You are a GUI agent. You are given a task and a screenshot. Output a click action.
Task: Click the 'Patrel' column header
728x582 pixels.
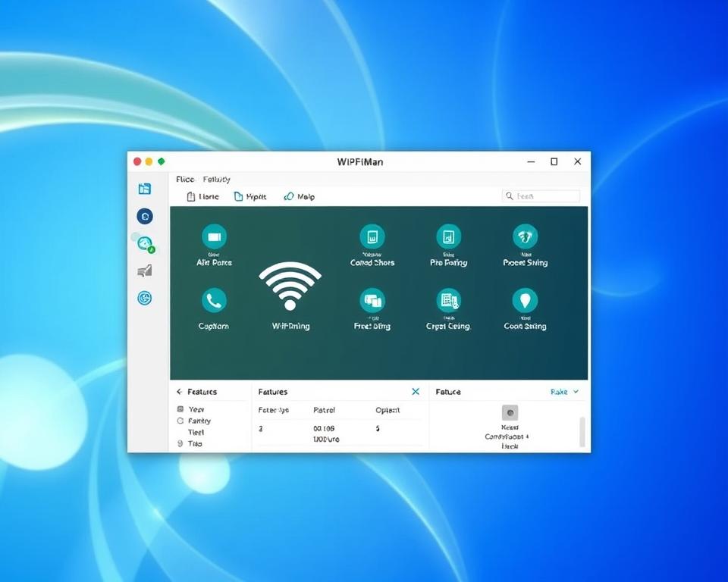[324, 410]
